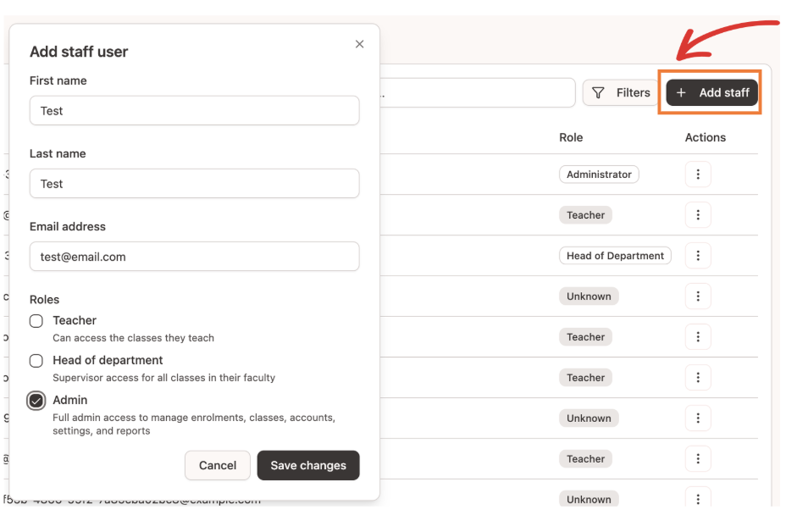This screenshot has height=532, width=786.
Task: Click into the Email address field
Action: [x=194, y=257]
